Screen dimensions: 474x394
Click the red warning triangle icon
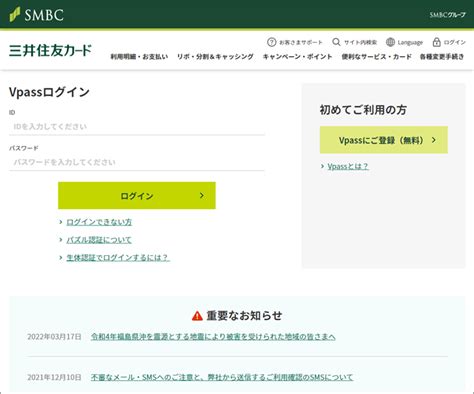pos(197,316)
